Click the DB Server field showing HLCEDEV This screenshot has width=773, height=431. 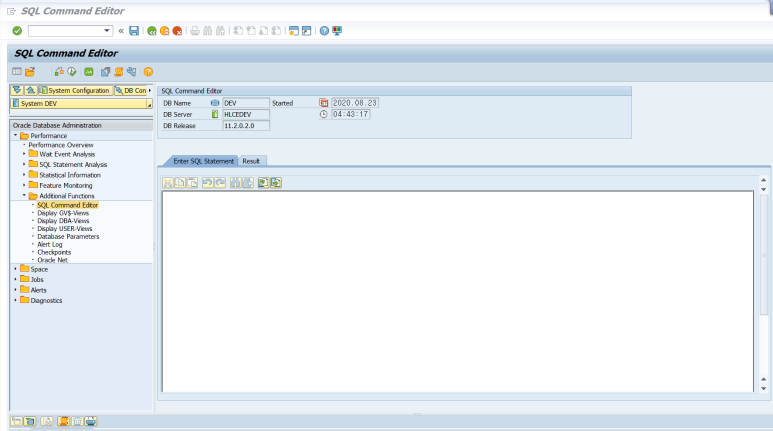(246, 114)
